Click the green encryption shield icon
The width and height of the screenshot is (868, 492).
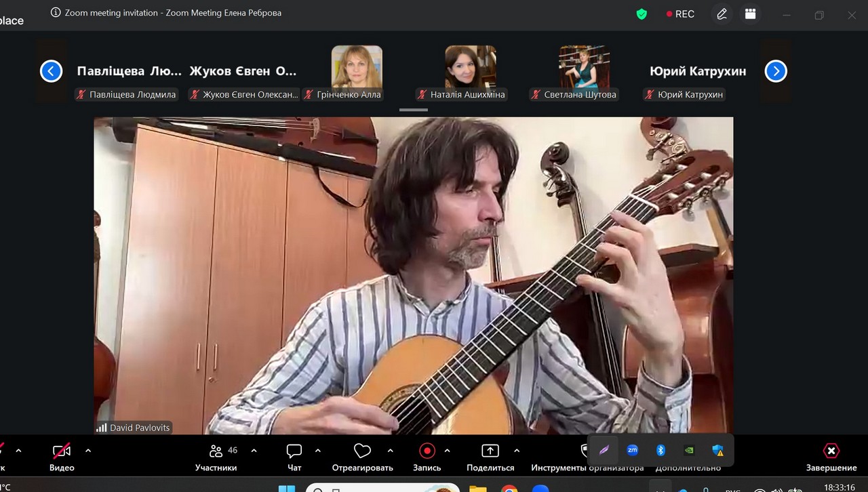tap(642, 14)
